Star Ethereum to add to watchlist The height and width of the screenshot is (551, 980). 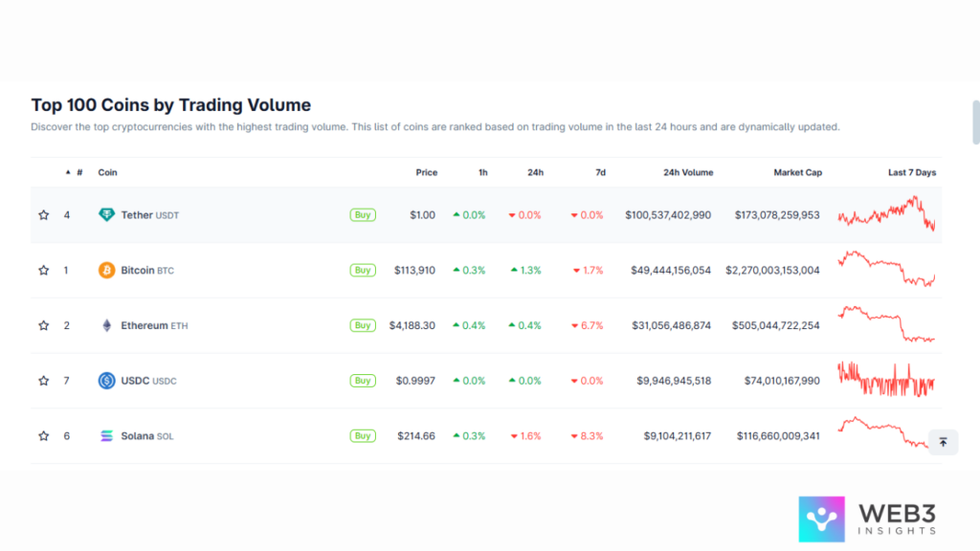tap(44, 325)
